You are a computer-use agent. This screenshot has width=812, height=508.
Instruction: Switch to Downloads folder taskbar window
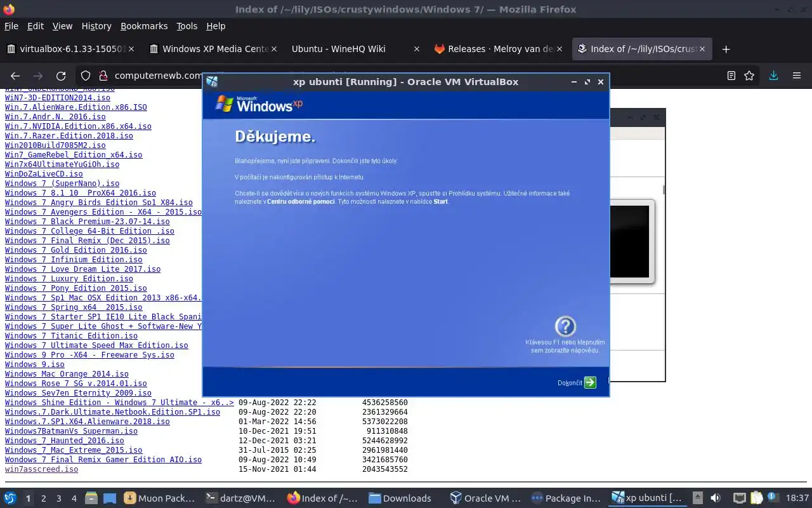(x=405, y=498)
